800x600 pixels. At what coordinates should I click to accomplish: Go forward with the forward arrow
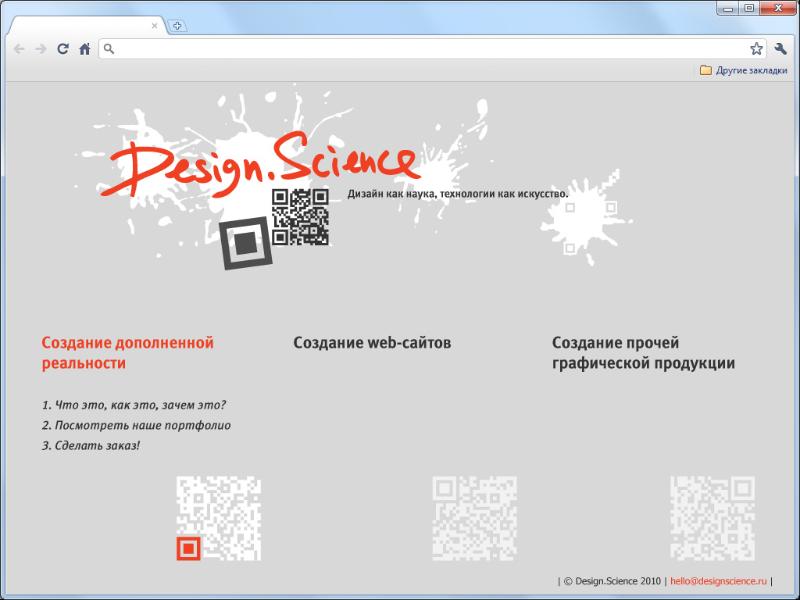[41, 49]
